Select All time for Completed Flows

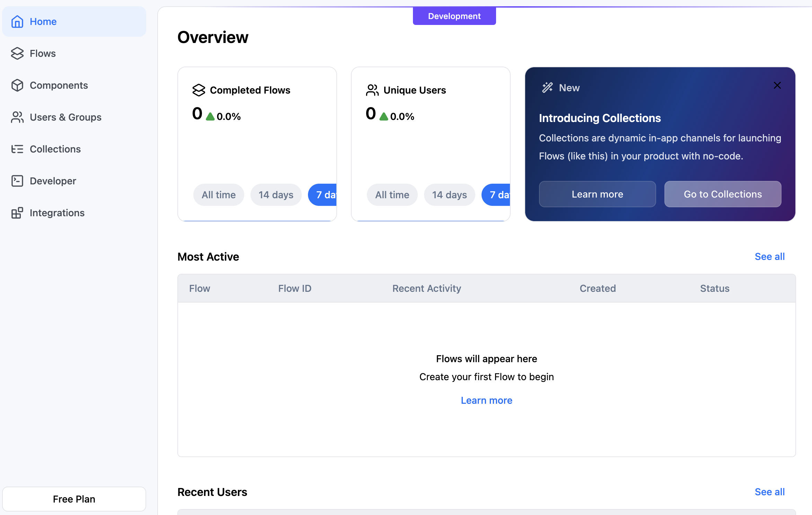(219, 195)
